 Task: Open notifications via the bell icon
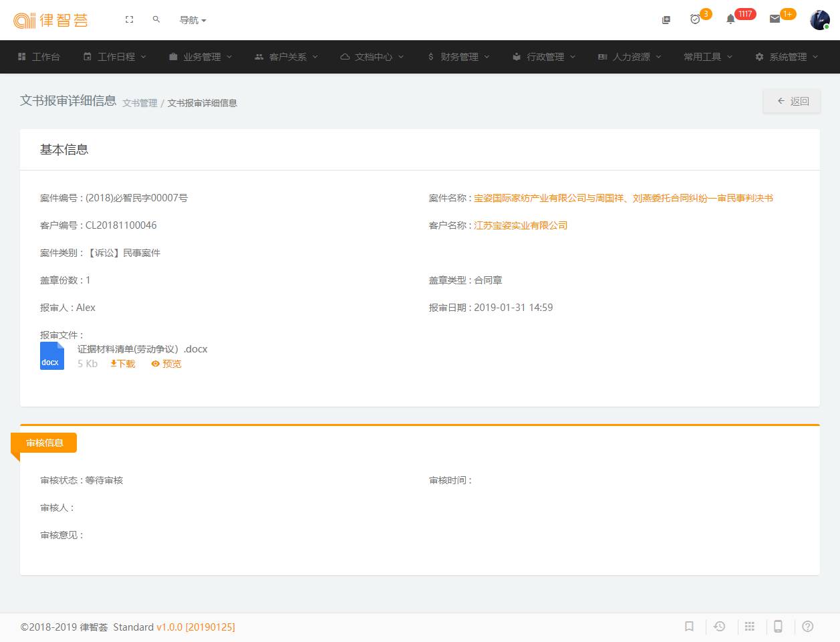tap(730, 19)
